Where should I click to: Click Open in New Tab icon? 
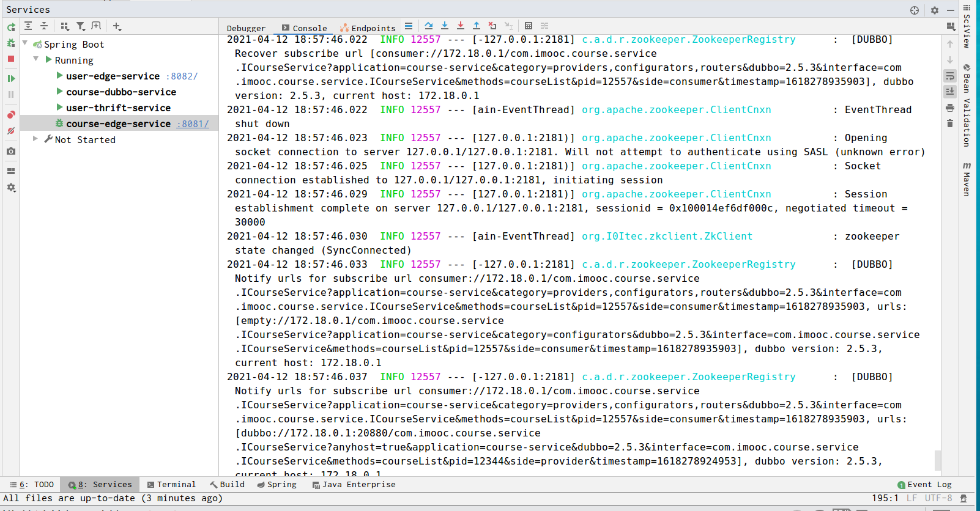(96, 26)
